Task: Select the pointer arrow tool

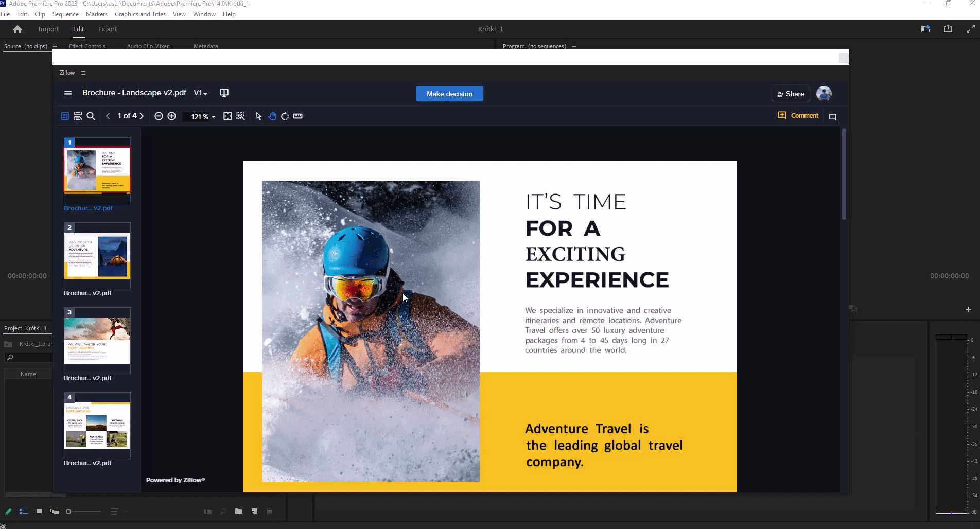Action: tap(258, 116)
